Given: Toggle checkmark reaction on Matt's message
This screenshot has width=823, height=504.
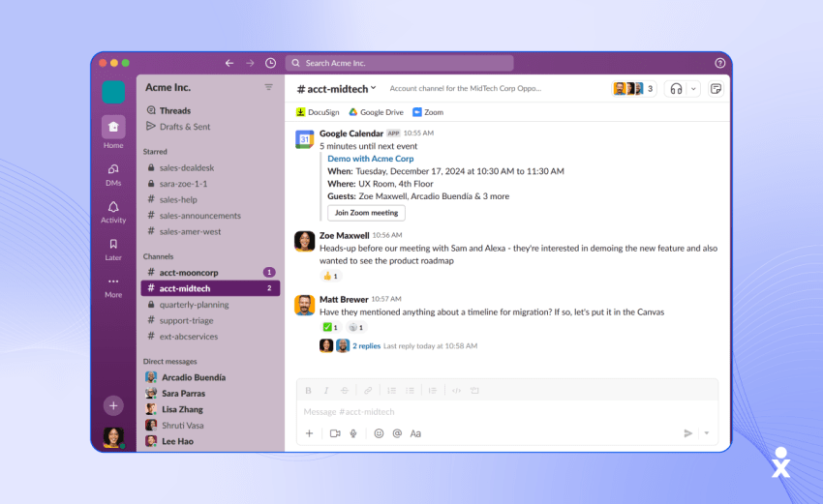Looking at the screenshot, I should point(330,327).
